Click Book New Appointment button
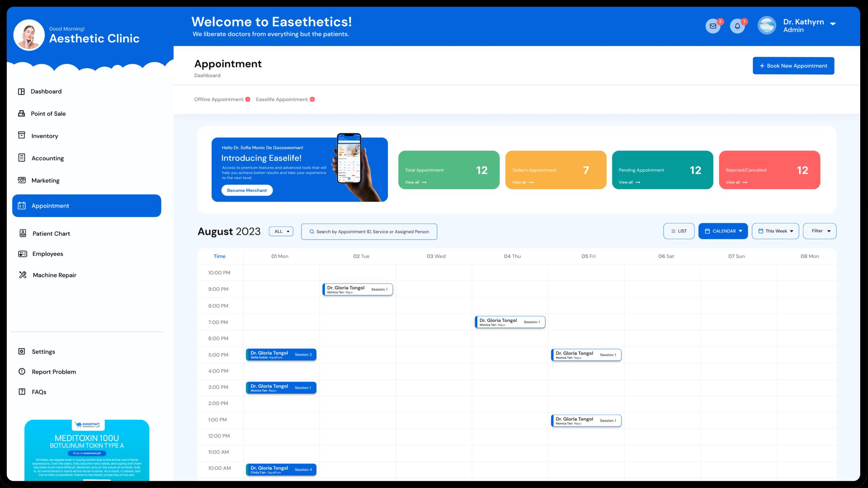Viewport: 868px width, 488px height. (x=793, y=66)
